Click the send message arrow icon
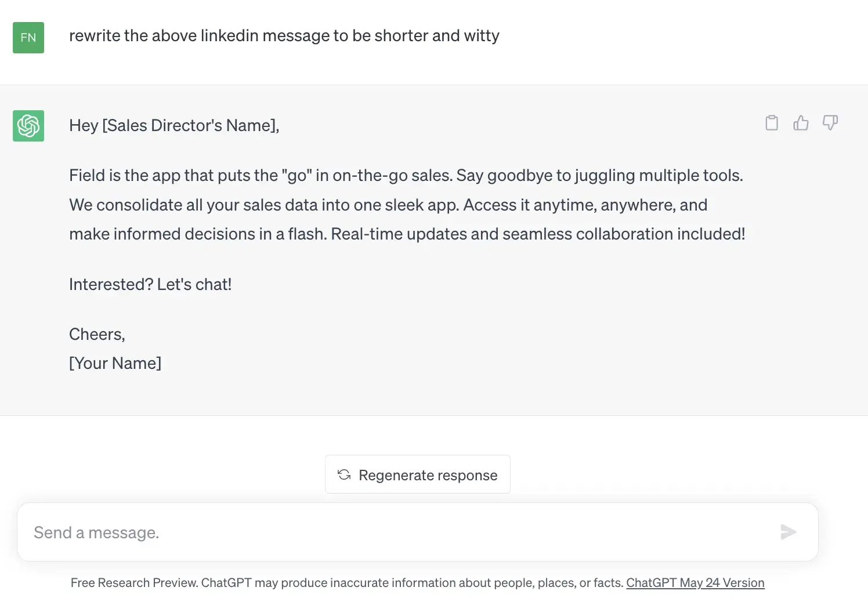Viewport: 868px width, 616px height. tap(788, 532)
